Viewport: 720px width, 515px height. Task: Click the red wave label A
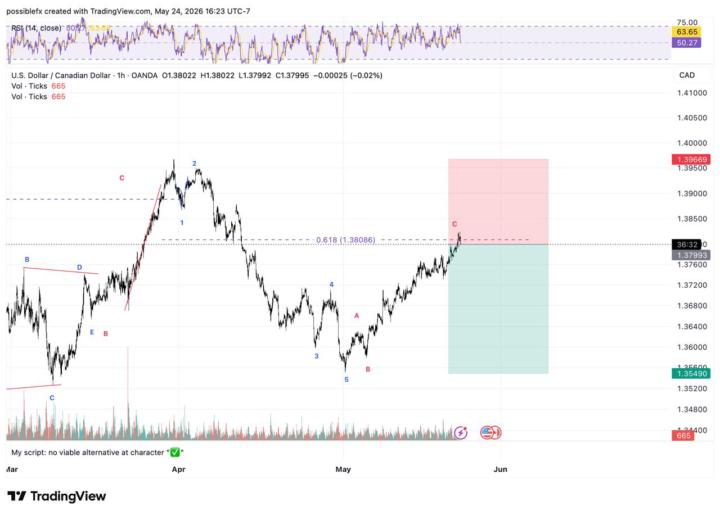(356, 316)
